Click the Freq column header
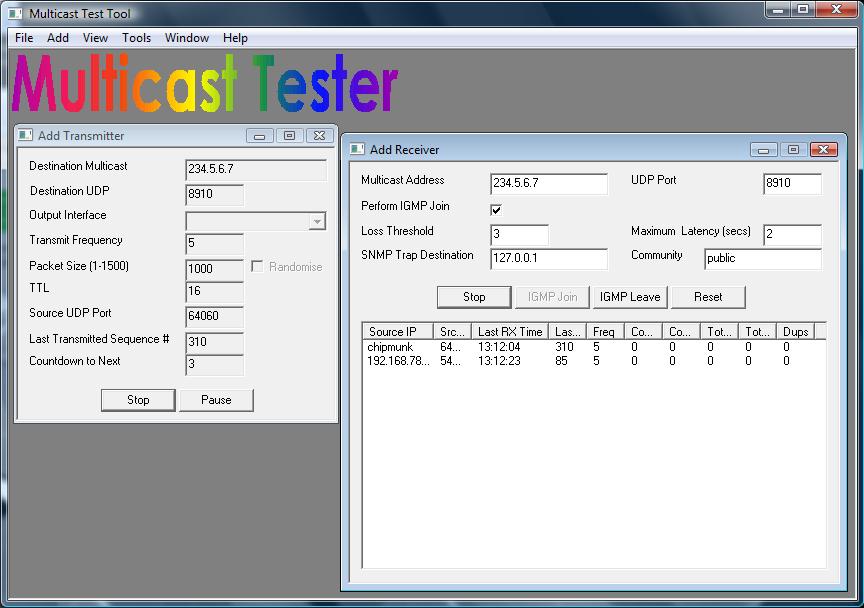 click(x=605, y=331)
